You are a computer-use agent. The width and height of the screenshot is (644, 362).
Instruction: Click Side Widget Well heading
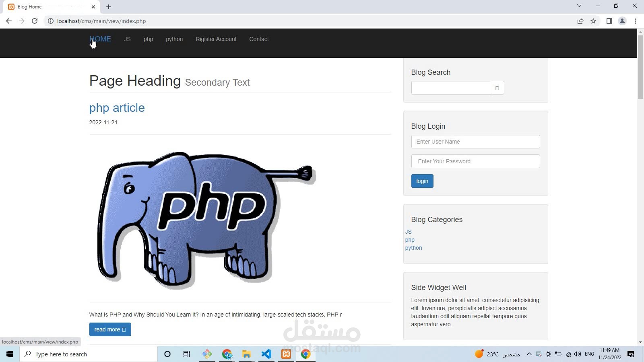[x=438, y=288]
